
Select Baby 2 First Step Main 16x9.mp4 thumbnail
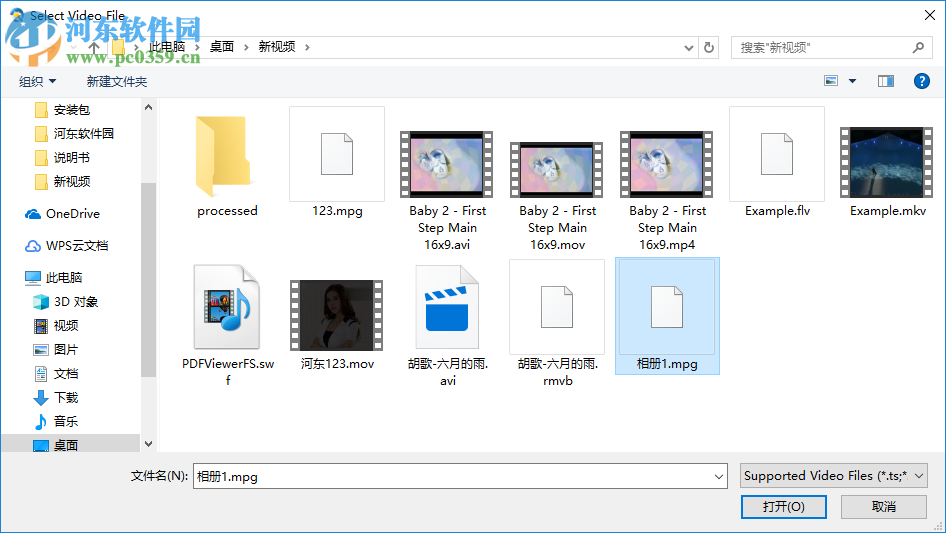click(x=667, y=164)
